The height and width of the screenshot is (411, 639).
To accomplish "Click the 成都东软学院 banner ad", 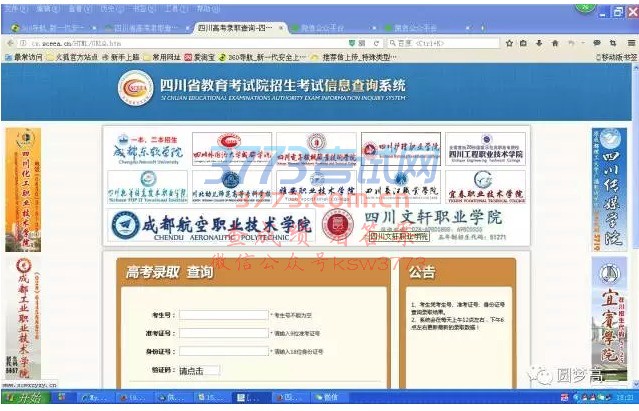I will point(146,153).
